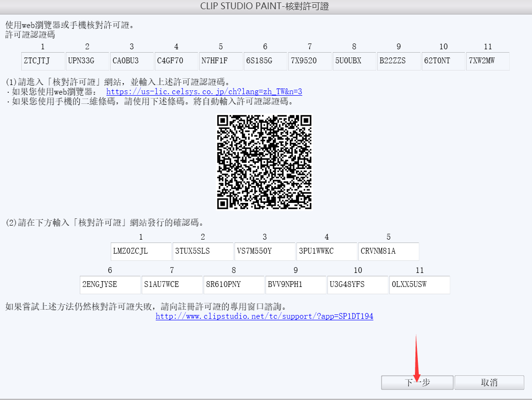Click the 下一步 (Next) button

point(417,383)
